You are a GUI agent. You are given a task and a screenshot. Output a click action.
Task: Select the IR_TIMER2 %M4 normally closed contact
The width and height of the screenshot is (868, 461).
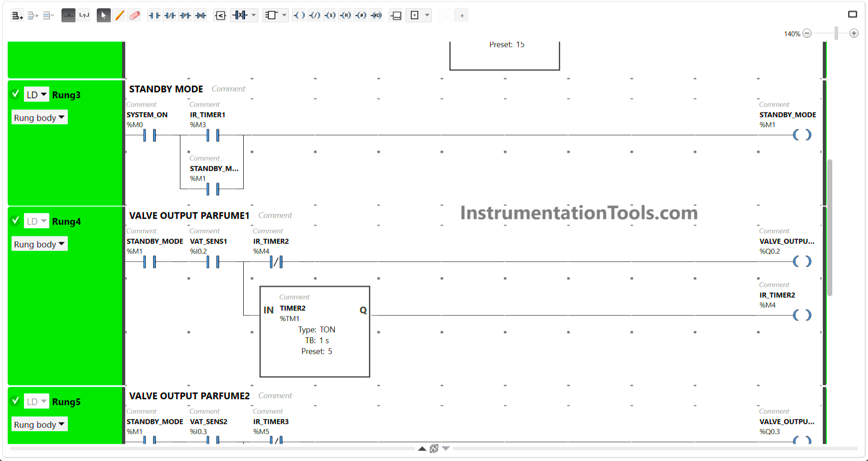(276, 262)
